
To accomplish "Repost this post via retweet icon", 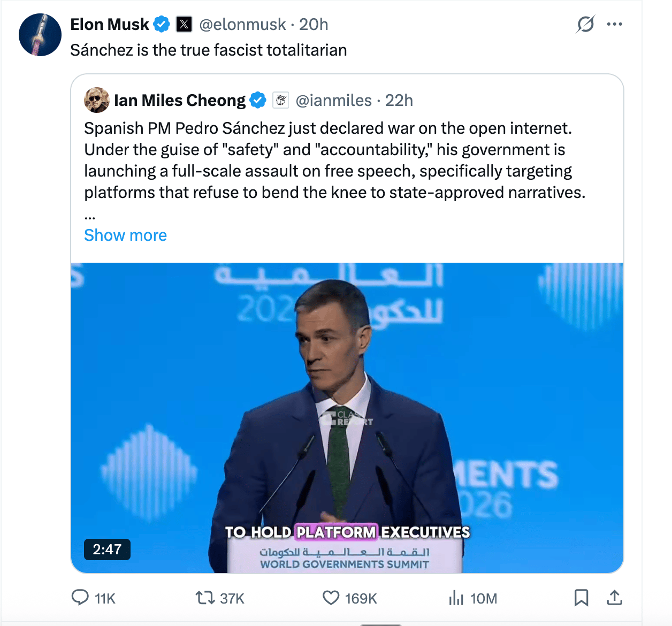I will [204, 597].
